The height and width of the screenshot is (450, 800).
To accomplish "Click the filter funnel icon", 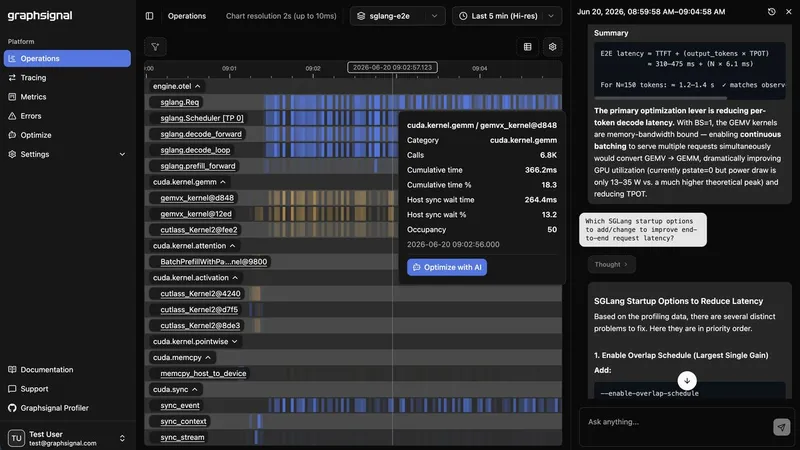I will 155,47.
